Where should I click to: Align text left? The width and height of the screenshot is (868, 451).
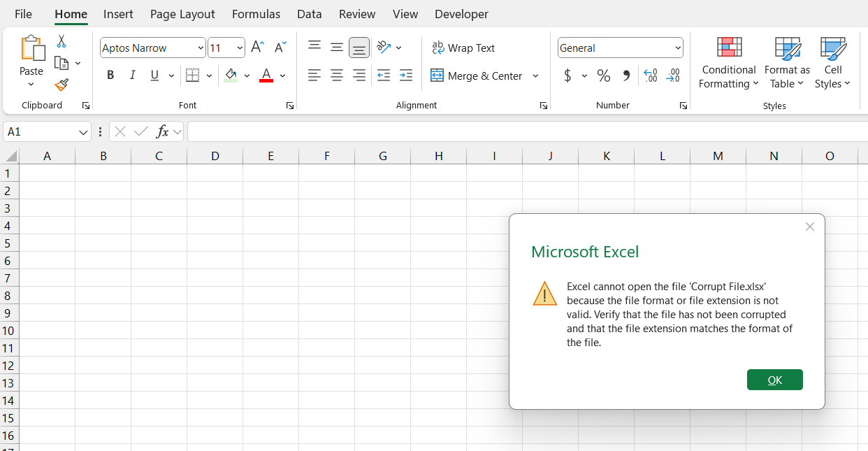(x=314, y=76)
